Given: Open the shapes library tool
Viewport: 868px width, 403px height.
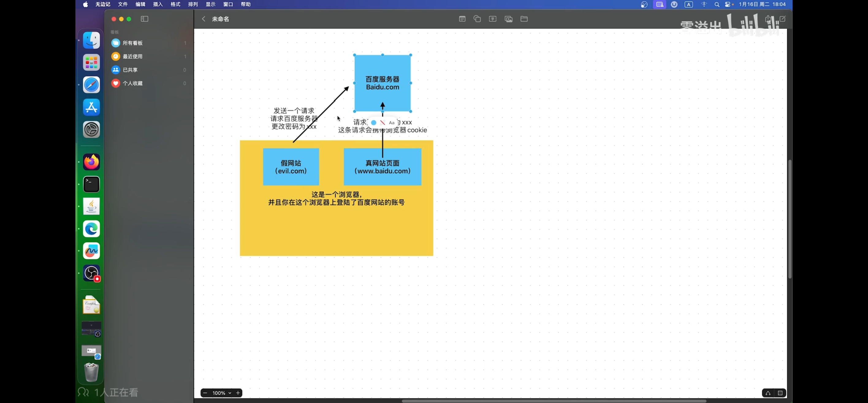Looking at the screenshot, I should 477,19.
